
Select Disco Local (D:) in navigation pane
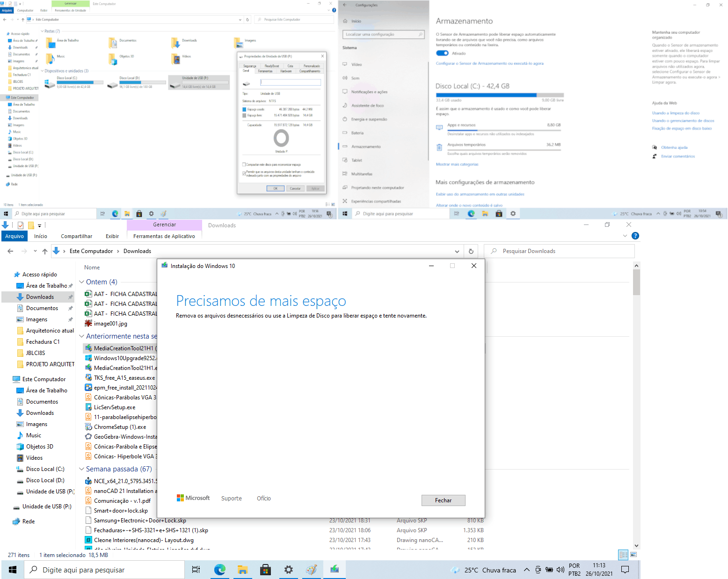pyautogui.click(x=45, y=480)
